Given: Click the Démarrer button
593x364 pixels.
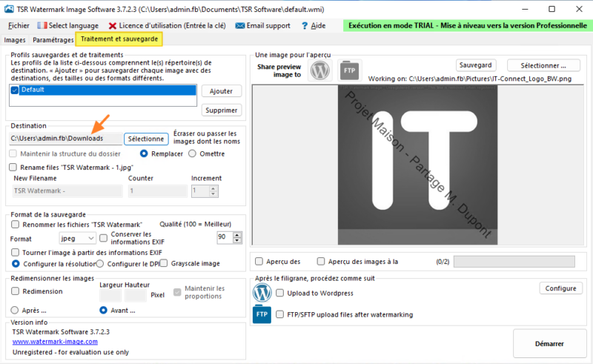Looking at the screenshot, I should tap(549, 343).
